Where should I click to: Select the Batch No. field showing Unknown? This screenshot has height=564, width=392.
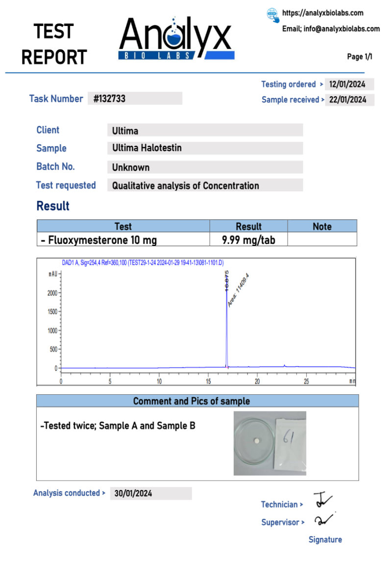coord(205,167)
